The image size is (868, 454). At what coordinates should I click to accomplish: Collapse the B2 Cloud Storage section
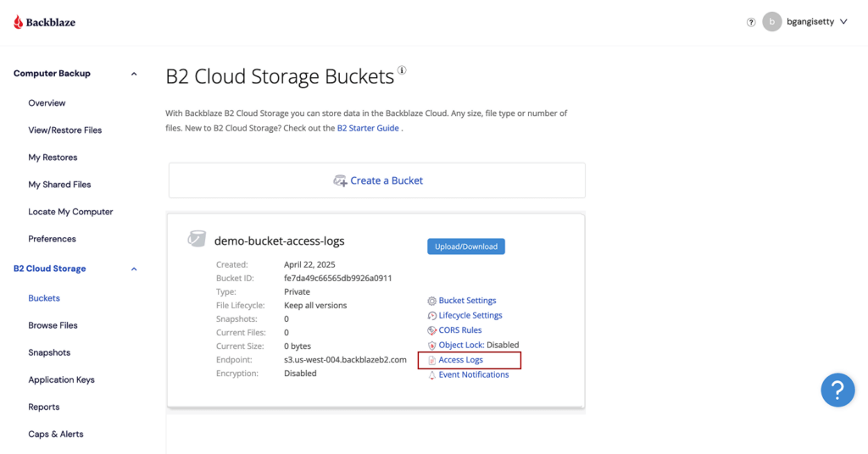point(134,269)
